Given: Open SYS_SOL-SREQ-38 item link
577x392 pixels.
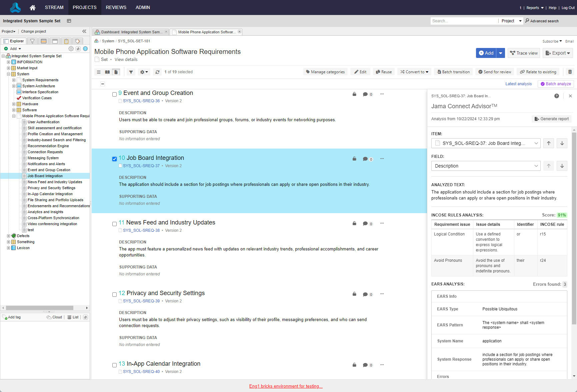Looking at the screenshot, I should tap(141, 230).
